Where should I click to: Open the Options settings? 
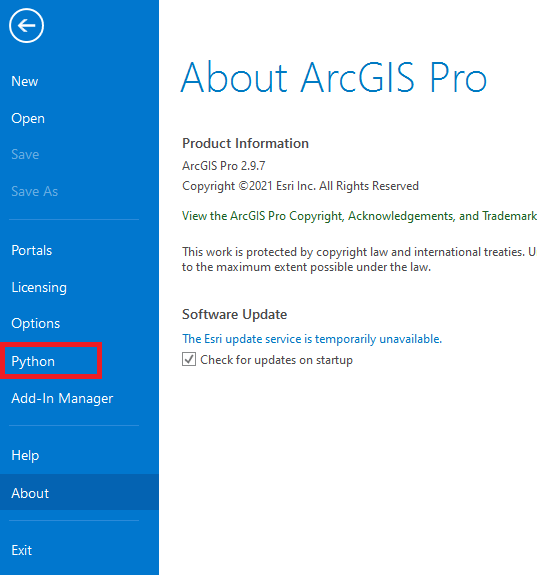(36, 323)
